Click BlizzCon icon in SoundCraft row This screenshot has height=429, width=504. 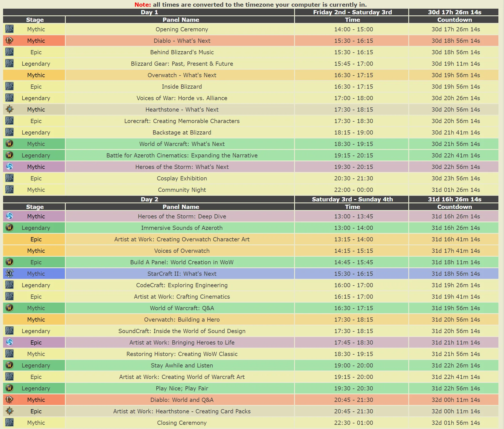9,331
